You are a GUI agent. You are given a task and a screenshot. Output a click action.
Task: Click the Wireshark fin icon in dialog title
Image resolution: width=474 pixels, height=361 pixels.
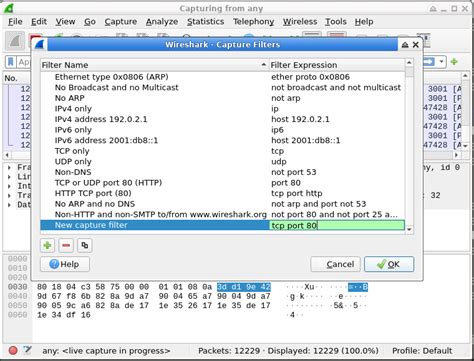point(39,44)
